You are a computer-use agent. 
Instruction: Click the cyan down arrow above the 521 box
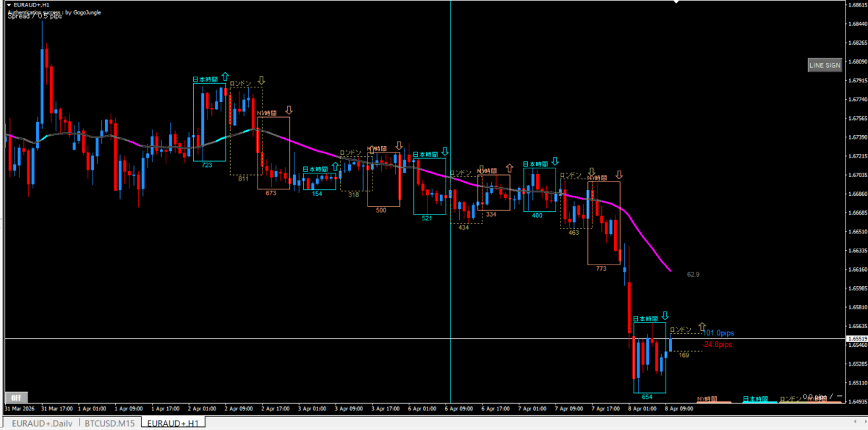[x=445, y=152]
